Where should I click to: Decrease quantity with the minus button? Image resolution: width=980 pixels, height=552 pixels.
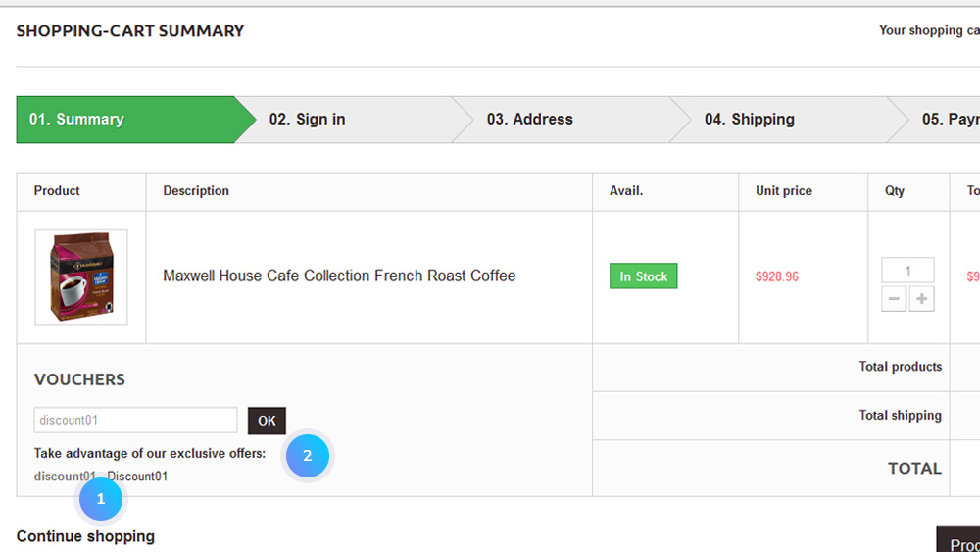click(x=894, y=299)
